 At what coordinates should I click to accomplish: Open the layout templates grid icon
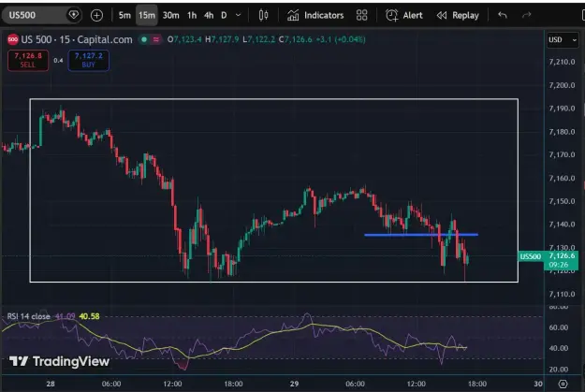[361, 15]
